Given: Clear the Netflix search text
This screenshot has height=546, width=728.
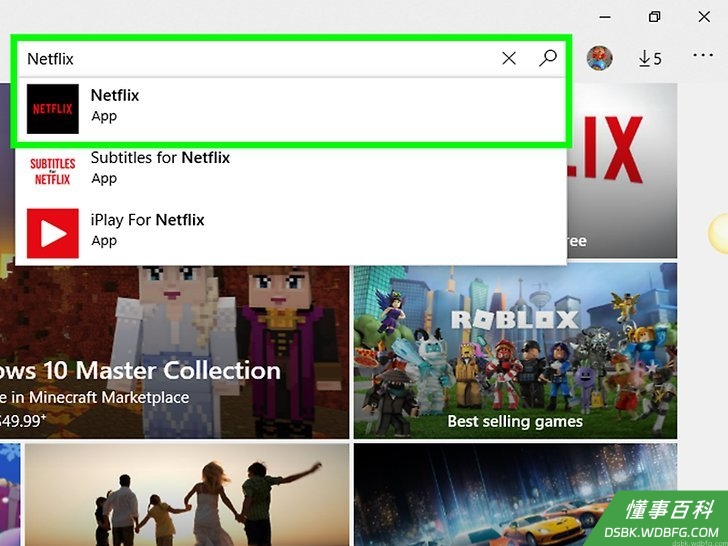Looking at the screenshot, I should 509,58.
